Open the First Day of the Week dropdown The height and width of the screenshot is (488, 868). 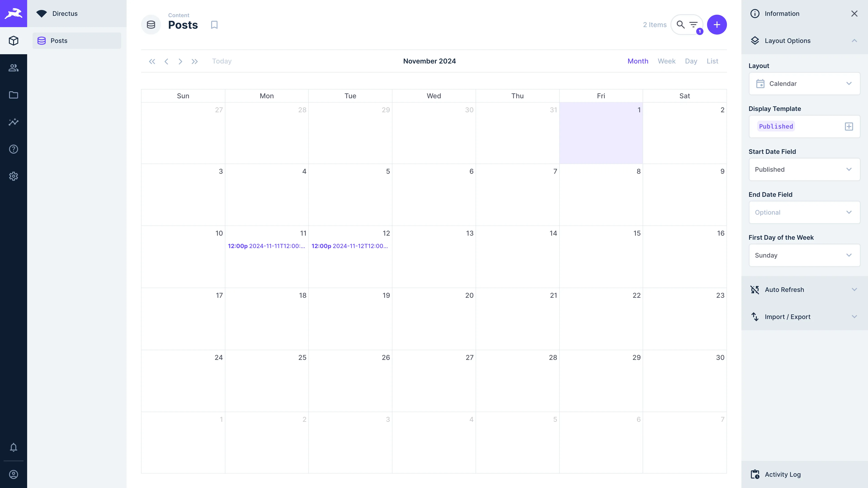point(804,255)
